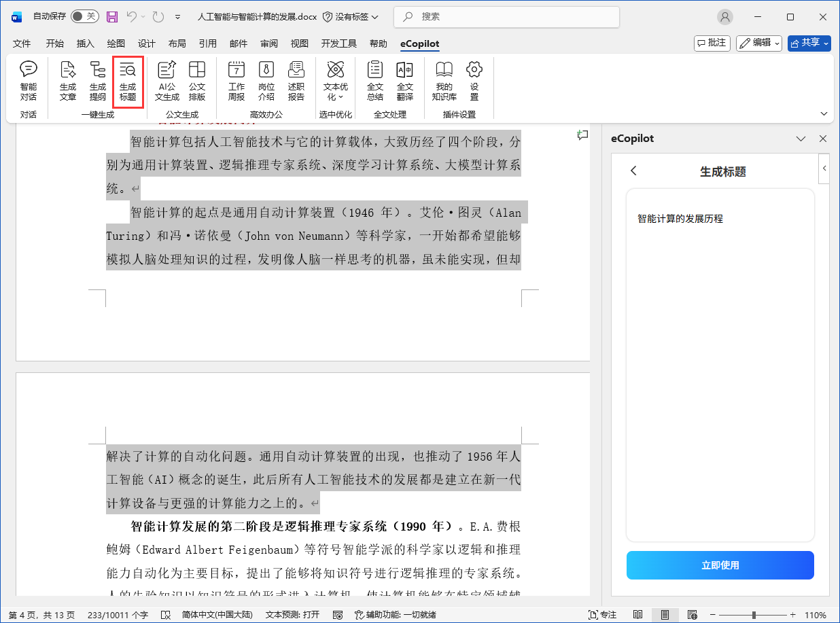Launch the 全文翻译 translation tool
The width and height of the screenshot is (840, 623).
coord(405,81)
